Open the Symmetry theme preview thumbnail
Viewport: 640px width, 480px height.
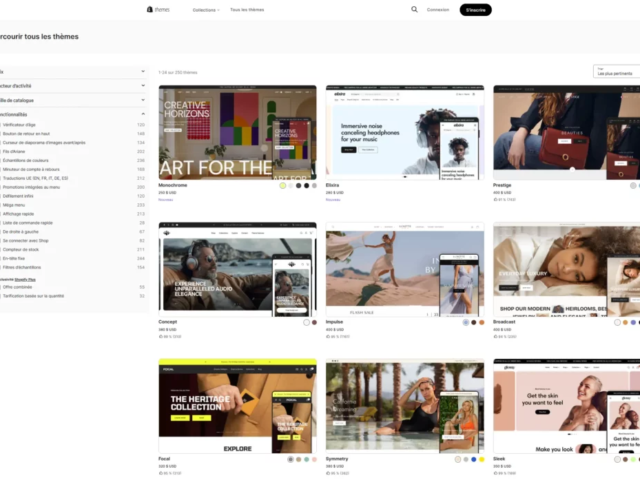click(405, 406)
